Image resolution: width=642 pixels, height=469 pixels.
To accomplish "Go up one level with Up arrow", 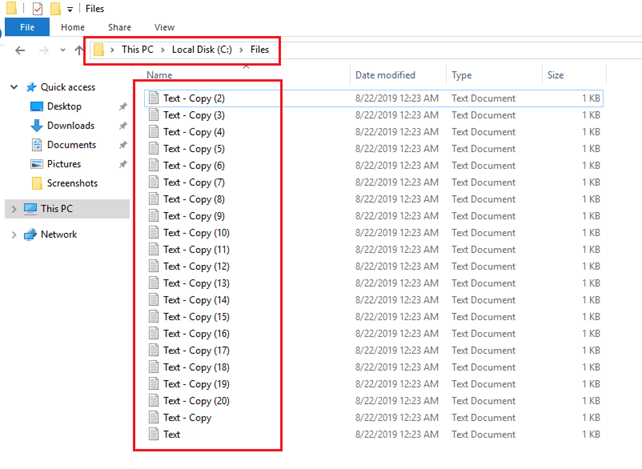I will coord(79,50).
